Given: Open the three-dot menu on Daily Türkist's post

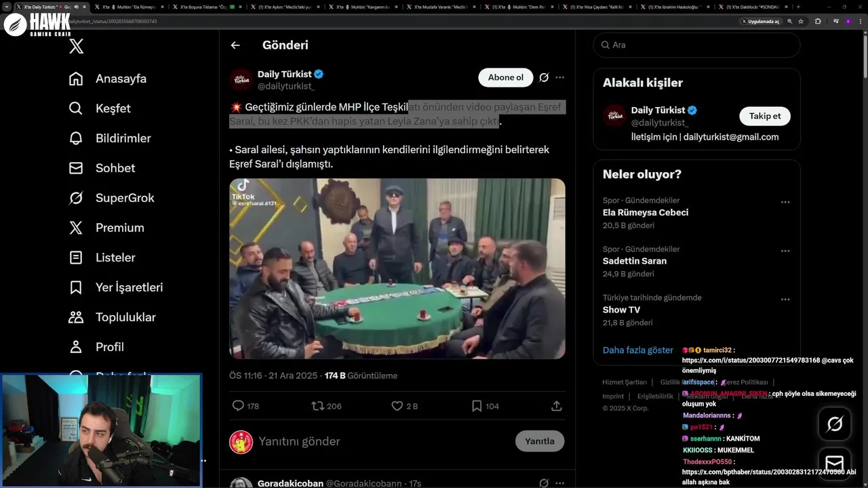Looking at the screenshot, I should (559, 77).
